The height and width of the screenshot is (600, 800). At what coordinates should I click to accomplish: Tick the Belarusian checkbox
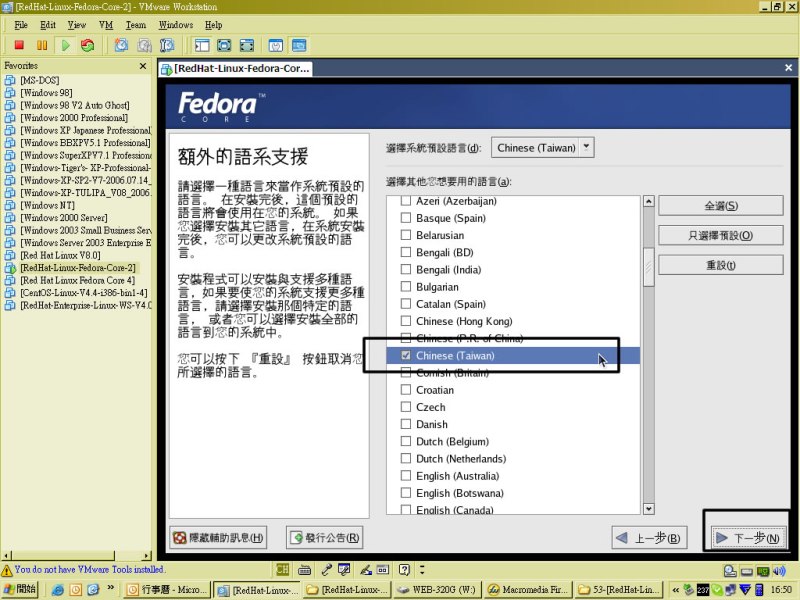pos(406,235)
